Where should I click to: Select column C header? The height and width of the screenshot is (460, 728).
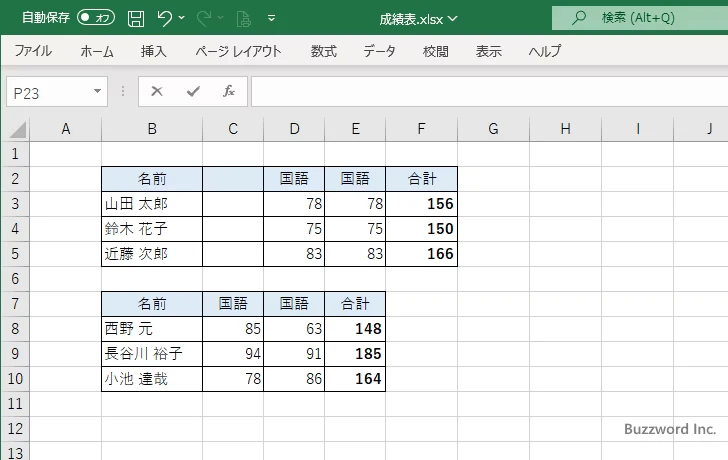(233, 129)
